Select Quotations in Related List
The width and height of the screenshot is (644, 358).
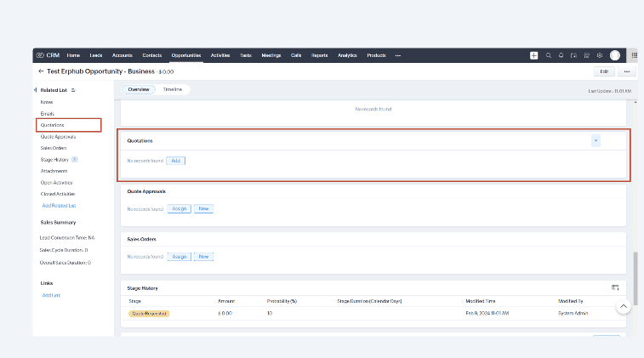coord(52,125)
